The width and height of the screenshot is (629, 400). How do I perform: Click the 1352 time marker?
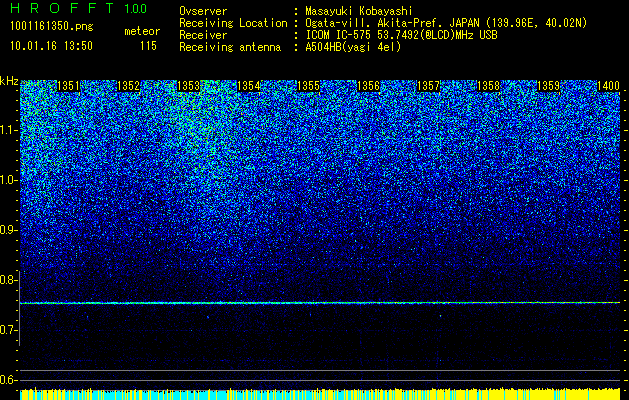pos(128,86)
